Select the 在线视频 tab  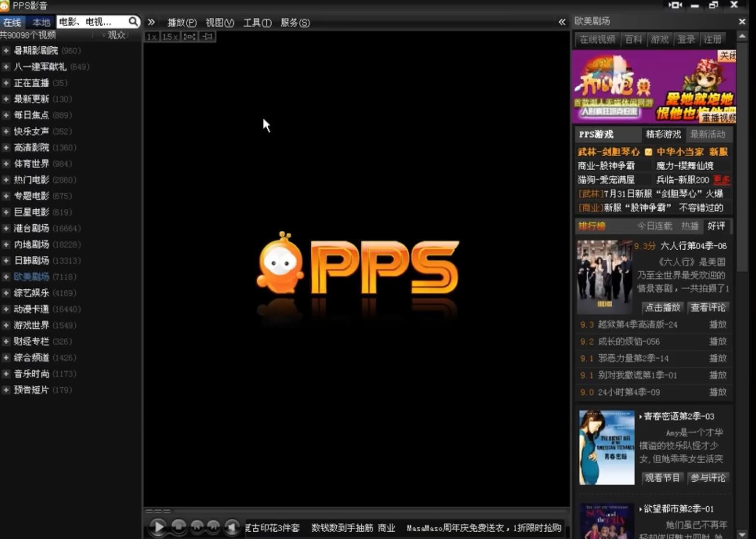597,40
